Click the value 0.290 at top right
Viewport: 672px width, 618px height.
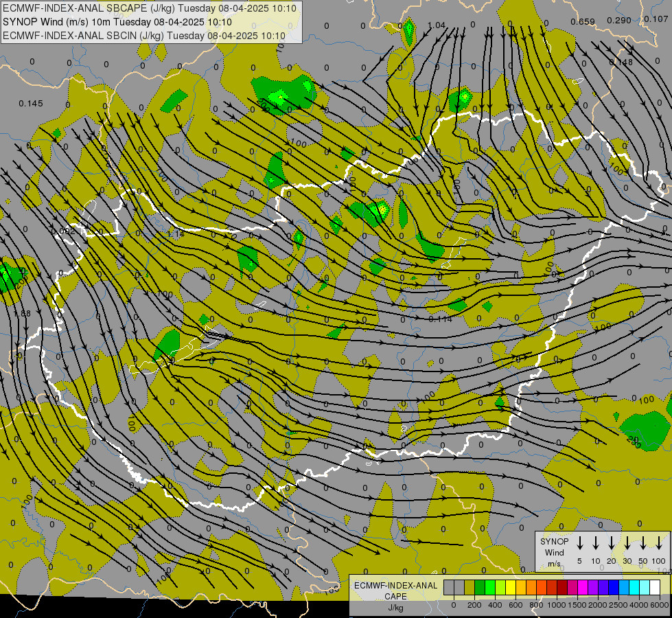(619, 20)
